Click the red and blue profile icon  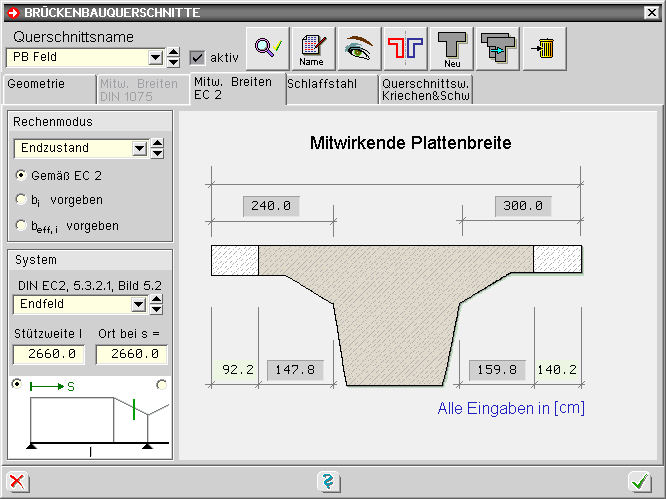[x=407, y=47]
